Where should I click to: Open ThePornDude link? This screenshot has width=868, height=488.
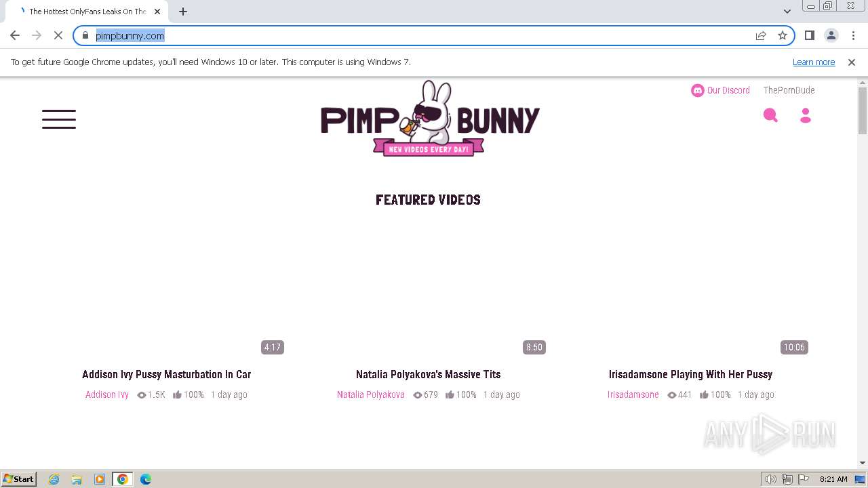(789, 90)
